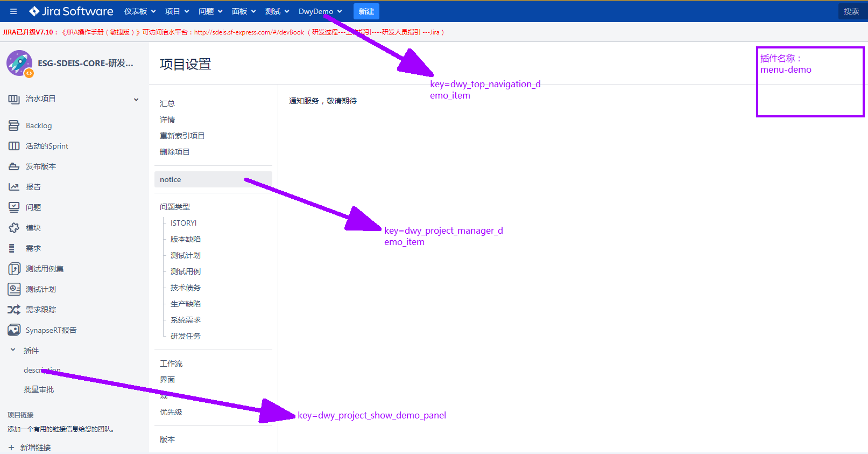Select the 版本缺陷 issue type
Viewport: 868px width, 454px height.
pyautogui.click(x=186, y=239)
